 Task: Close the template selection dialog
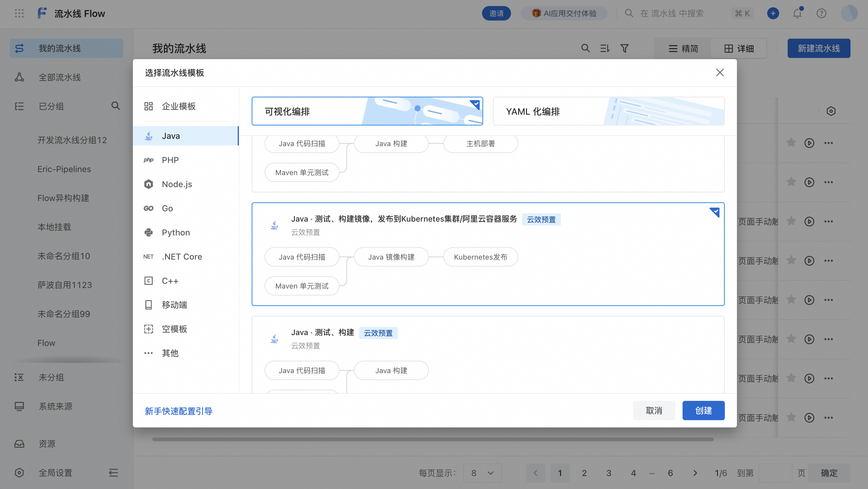pyautogui.click(x=720, y=73)
